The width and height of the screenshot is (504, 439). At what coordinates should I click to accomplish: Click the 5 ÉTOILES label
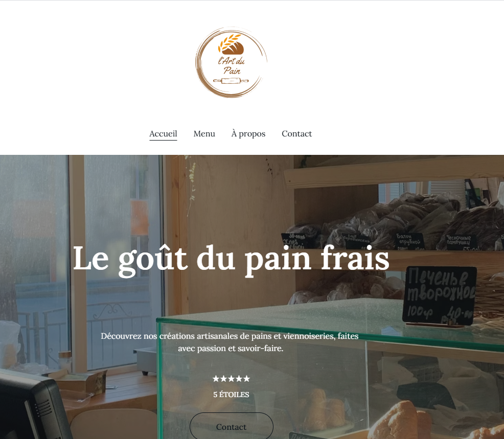(x=231, y=395)
